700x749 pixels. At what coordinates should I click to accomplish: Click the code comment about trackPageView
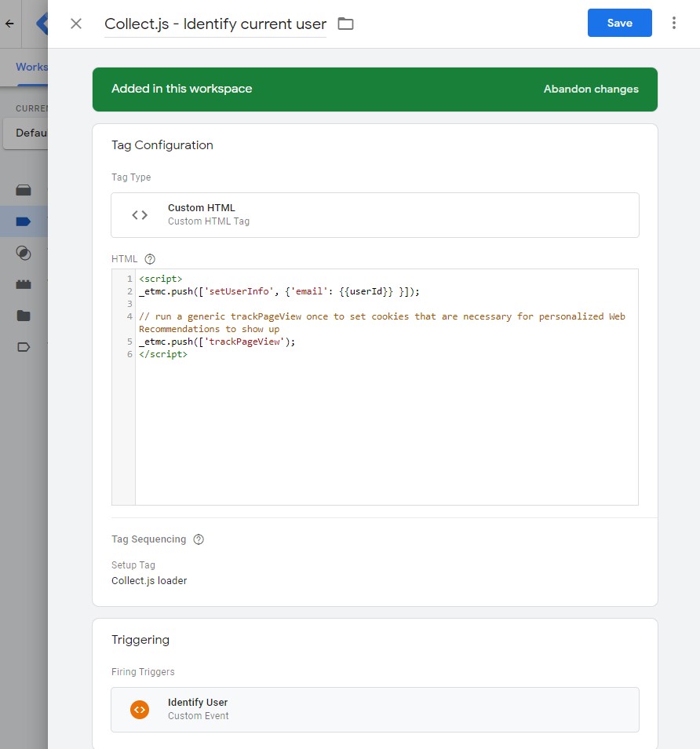click(381, 323)
